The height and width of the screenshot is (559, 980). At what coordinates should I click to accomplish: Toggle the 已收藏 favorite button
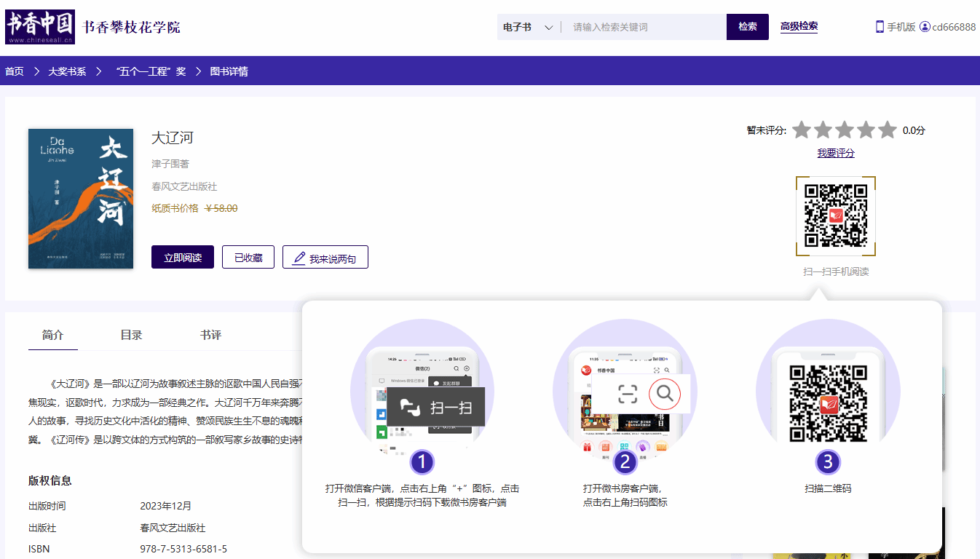(248, 258)
